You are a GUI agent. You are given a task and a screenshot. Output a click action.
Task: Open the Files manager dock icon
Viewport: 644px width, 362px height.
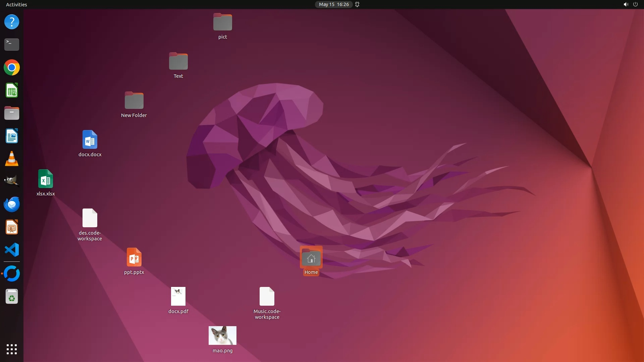(x=12, y=113)
